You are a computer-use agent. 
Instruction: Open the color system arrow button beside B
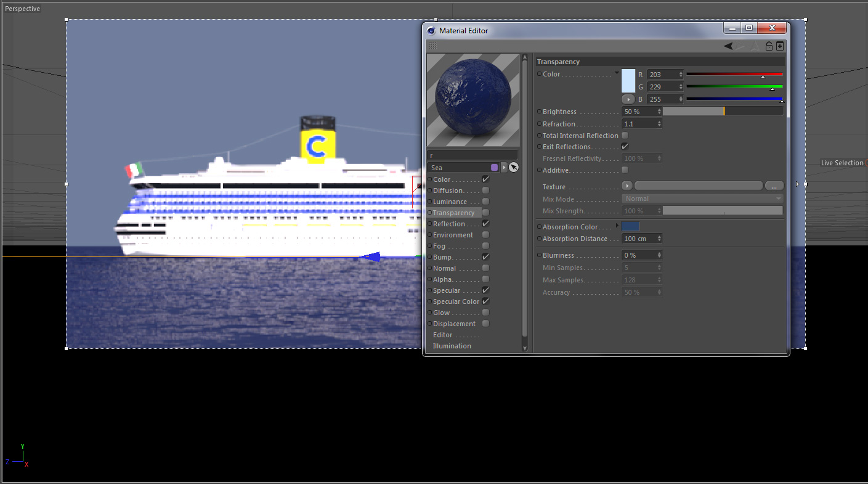(628, 99)
